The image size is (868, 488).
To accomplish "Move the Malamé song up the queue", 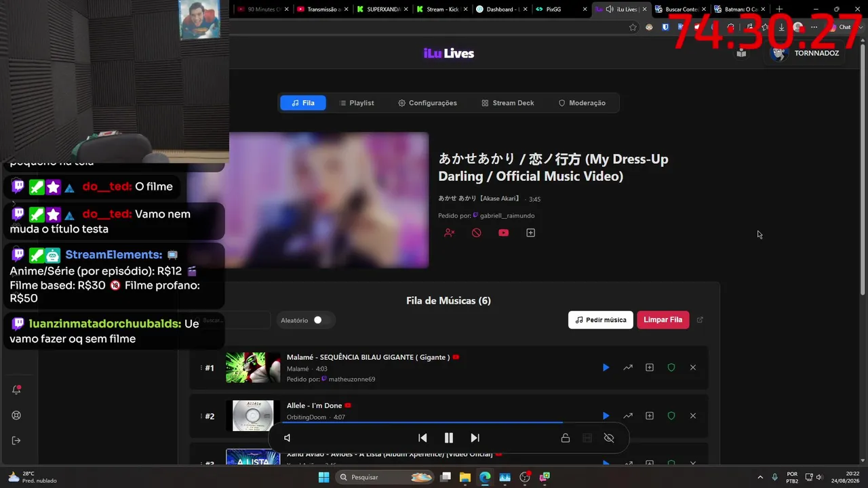I will (628, 367).
